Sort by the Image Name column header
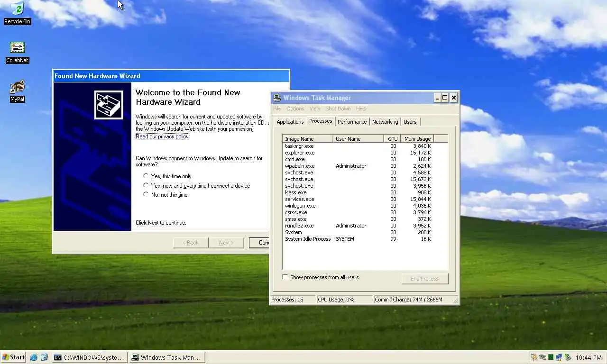Screen dimensions: 607x364 308,139
